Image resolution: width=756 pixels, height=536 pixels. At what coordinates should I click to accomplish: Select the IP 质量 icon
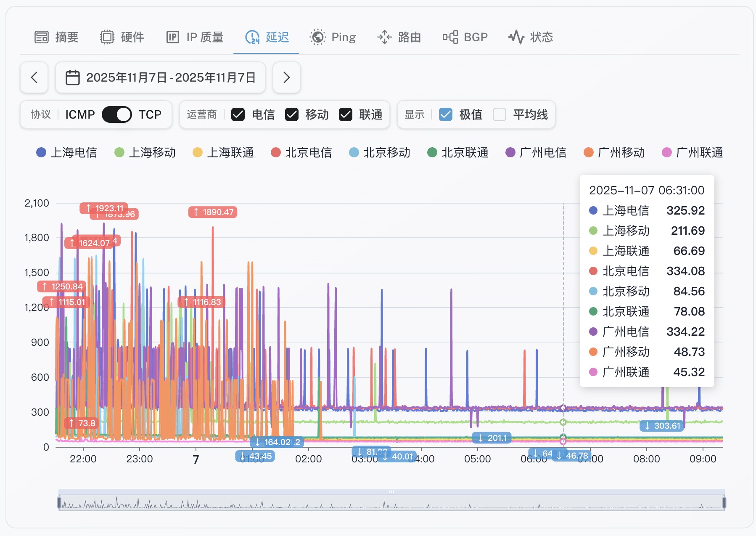tap(173, 37)
